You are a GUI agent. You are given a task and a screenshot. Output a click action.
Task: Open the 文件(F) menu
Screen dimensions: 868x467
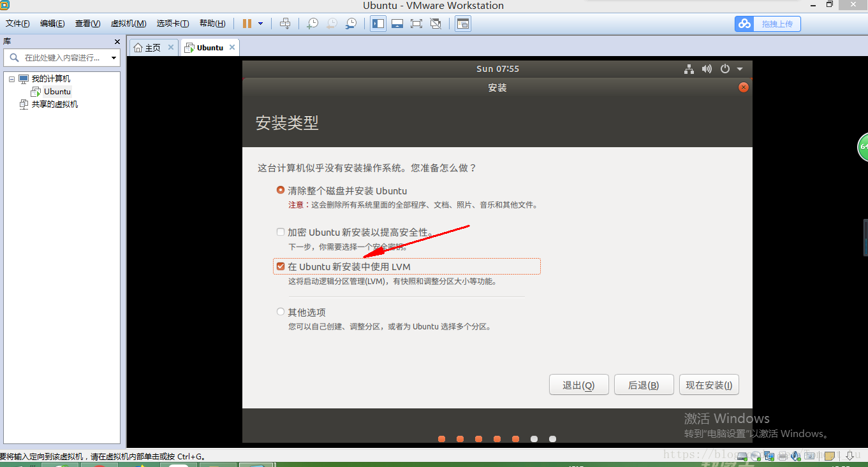18,24
